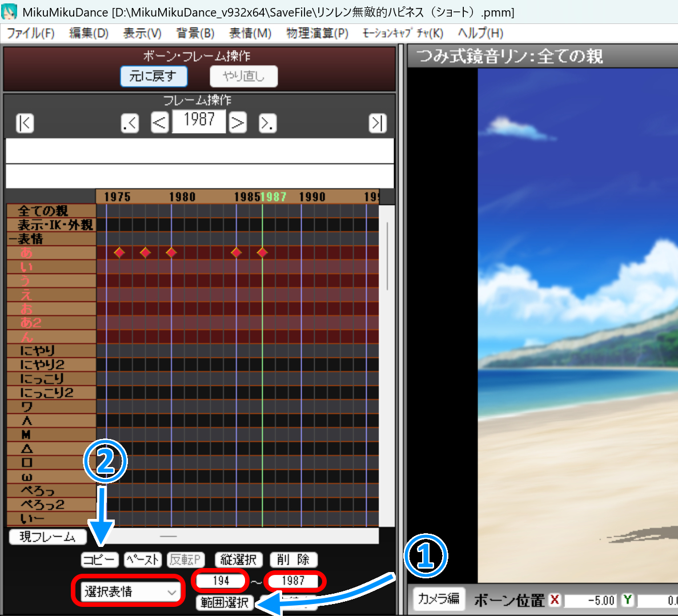Select the ぺろっ2 morph track row
678x616 pixels.
pyautogui.click(x=51, y=505)
